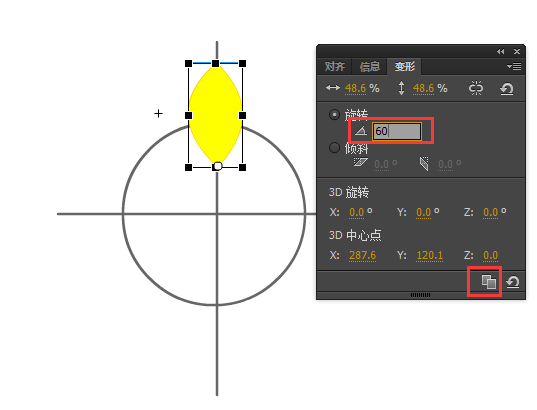Collapse the panel with double-arrow icon
The height and width of the screenshot is (410, 537).
click(x=501, y=52)
